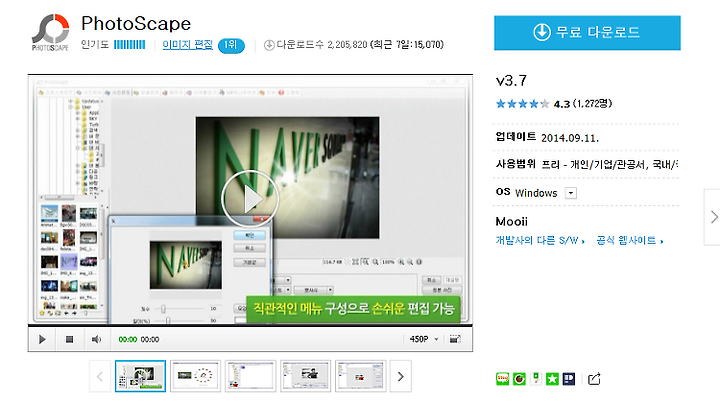The width and height of the screenshot is (720, 401).
Task: Visit the 공식 웹사이트 link
Action: click(x=630, y=240)
